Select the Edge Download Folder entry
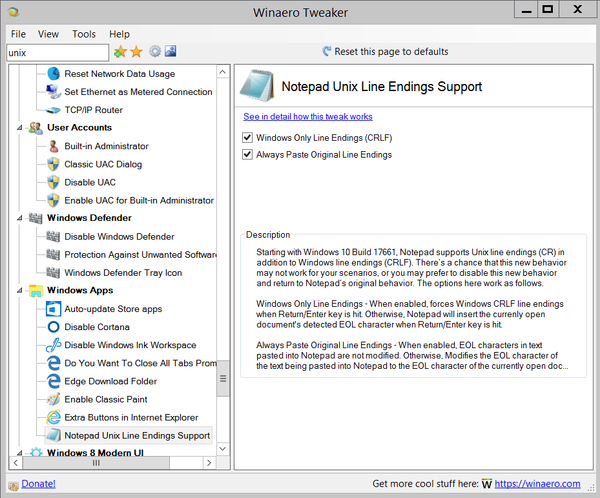The width and height of the screenshot is (600, 498). click(111, 381)
